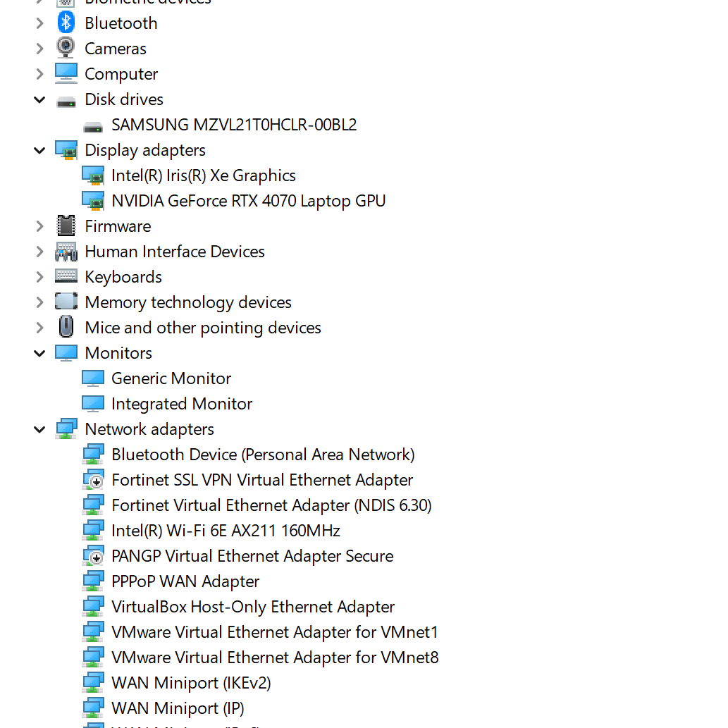Select the PPPoP WAN Adapter entry

(x=185, y=581)
